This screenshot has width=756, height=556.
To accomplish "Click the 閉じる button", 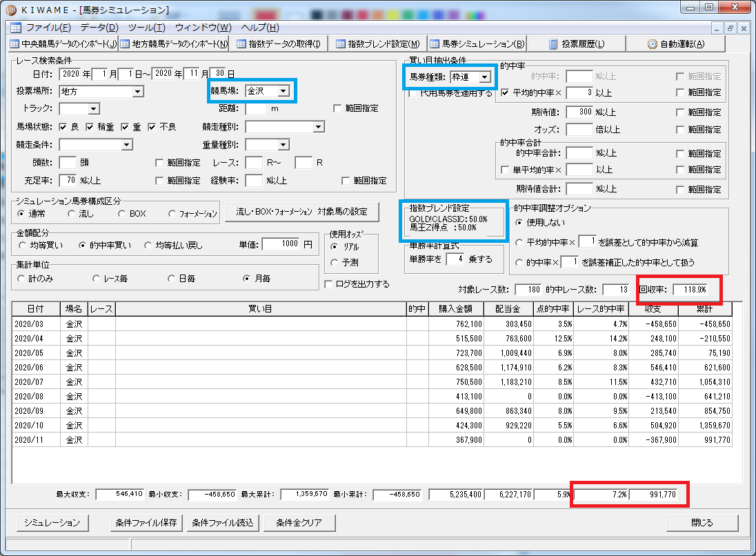I will (x=702, y=523).
